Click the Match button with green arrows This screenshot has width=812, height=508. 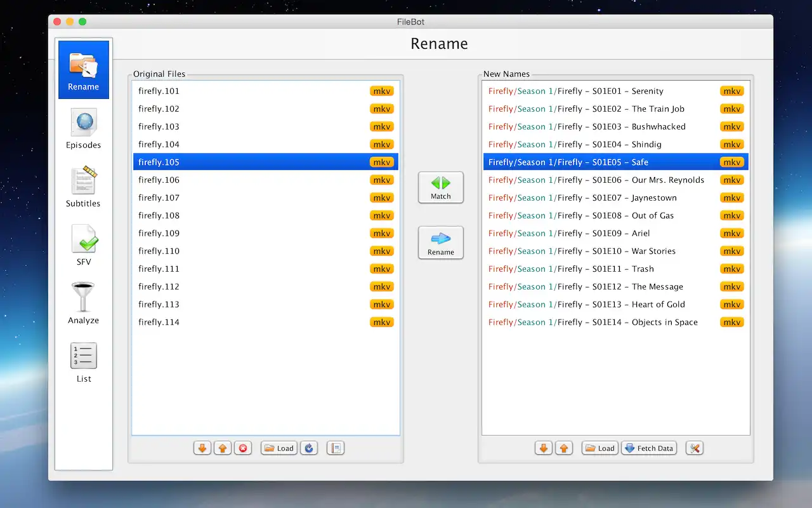coord(441,187)
